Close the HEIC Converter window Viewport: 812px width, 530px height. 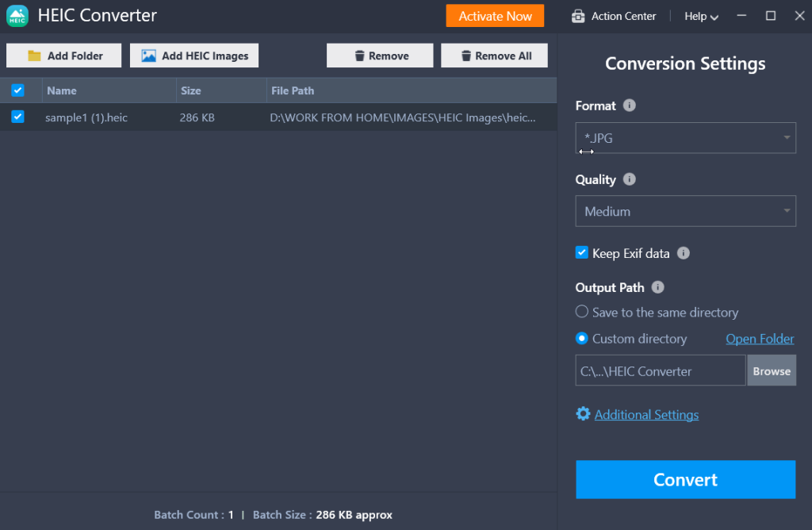(x=799, y=16)
